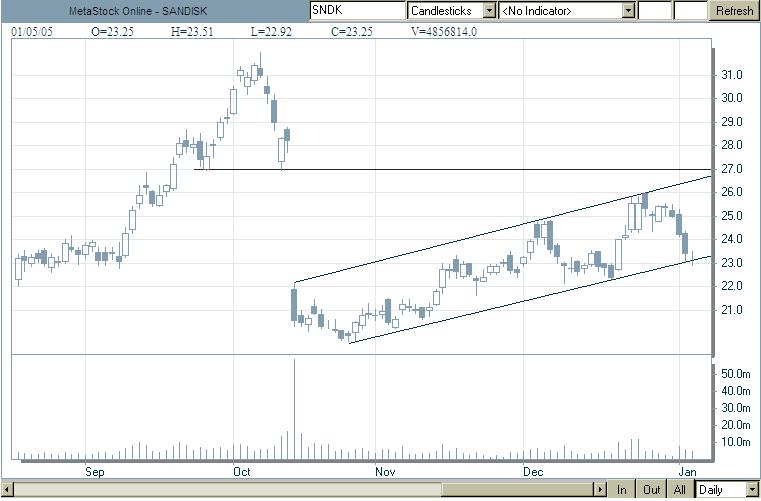Click the MetaStock Online - SANDISK title
This screenshot has height=501, width=761.
coord(138,11)
